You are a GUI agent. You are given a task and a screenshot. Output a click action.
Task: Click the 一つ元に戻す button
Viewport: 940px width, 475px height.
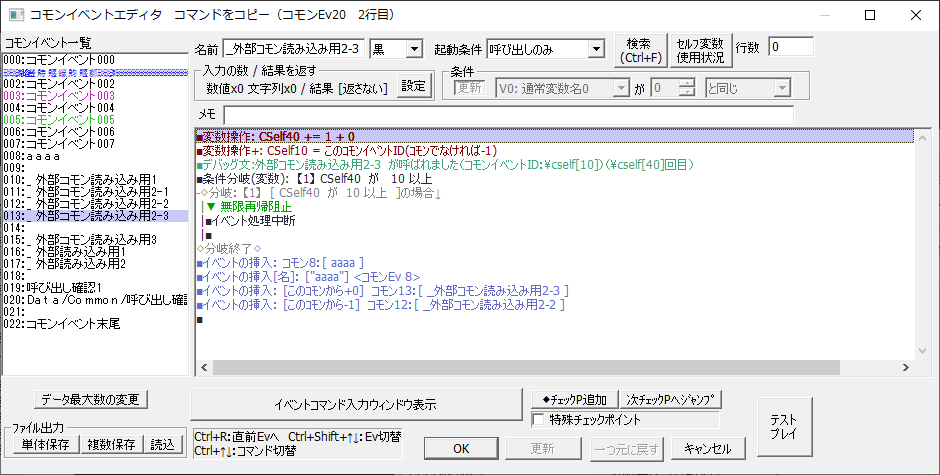(626, 449)
